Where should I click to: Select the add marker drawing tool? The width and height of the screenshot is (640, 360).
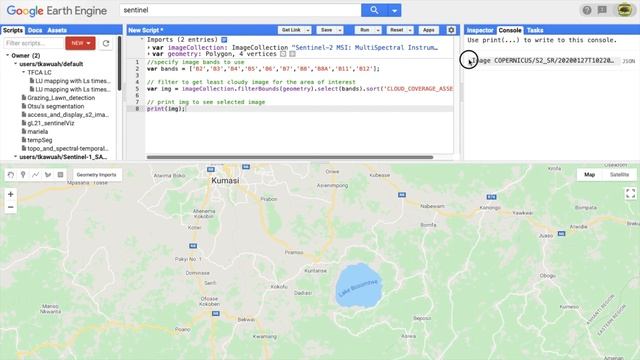[23, 175]
